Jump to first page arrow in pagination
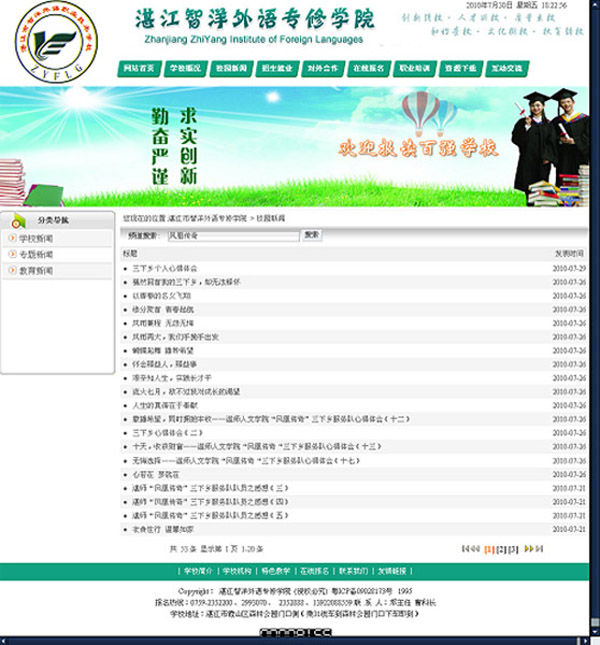 pos(466,549)
